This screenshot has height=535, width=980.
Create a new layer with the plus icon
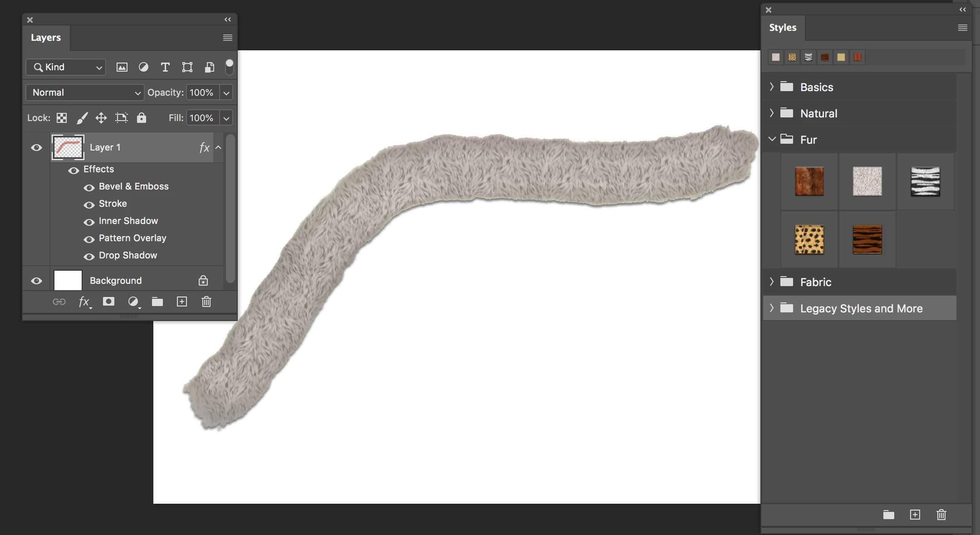tap(182, 302)
